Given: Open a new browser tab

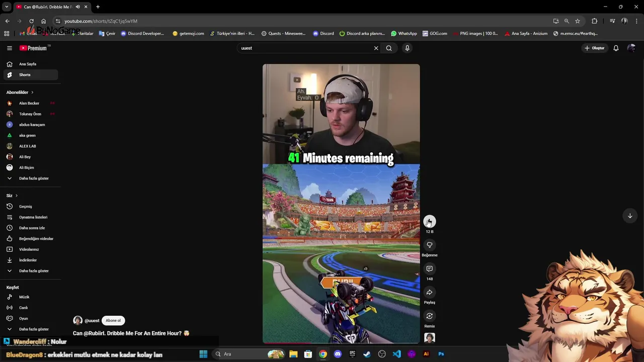Looking at the screenshot, I should point(98,7).
